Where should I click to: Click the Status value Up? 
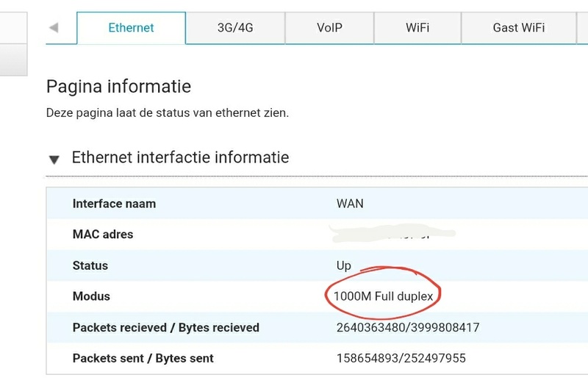coord(343,265)
